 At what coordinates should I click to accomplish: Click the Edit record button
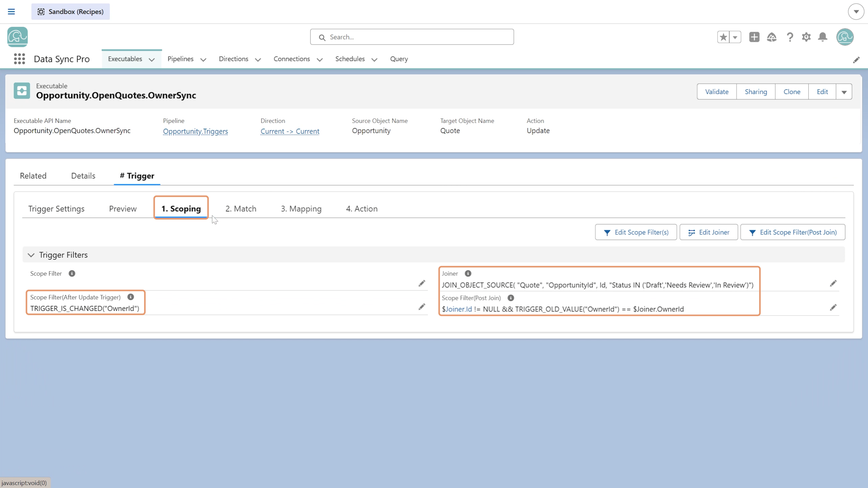(822, 91)
